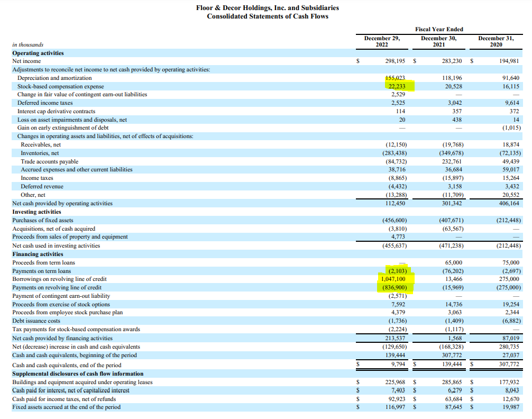
Task: Select fixed assets accrued value 19,987
Action: (x=511, y=407)
